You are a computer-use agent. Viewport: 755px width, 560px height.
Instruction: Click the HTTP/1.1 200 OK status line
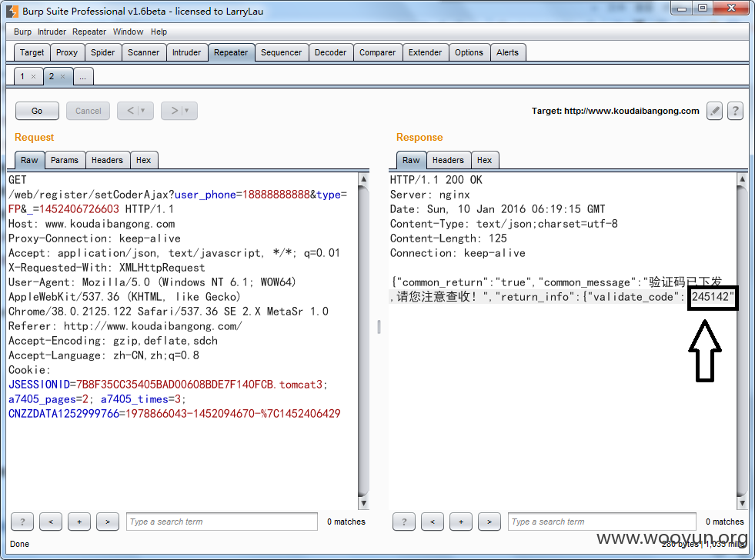(436, 180)
